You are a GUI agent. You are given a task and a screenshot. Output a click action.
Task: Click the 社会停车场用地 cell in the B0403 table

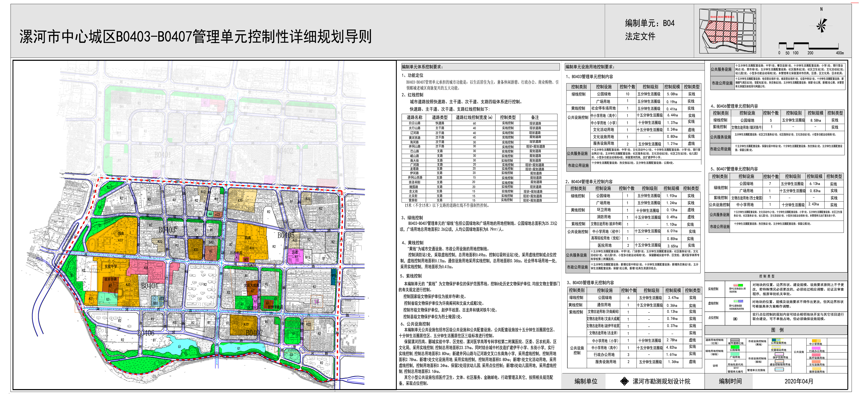[x=604, y=108]
